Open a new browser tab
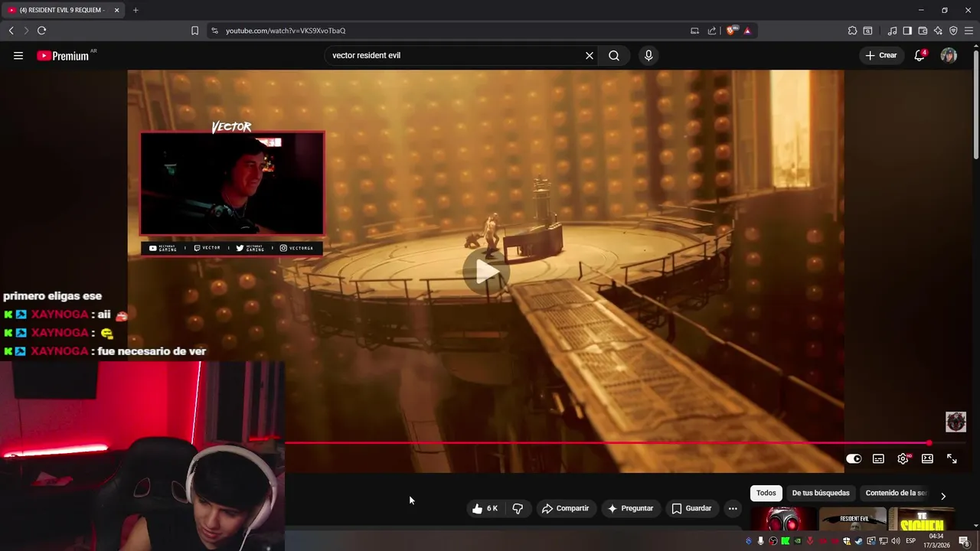Image resolution: width=980 pixels, height=551 pixels. tap(136, 10)
